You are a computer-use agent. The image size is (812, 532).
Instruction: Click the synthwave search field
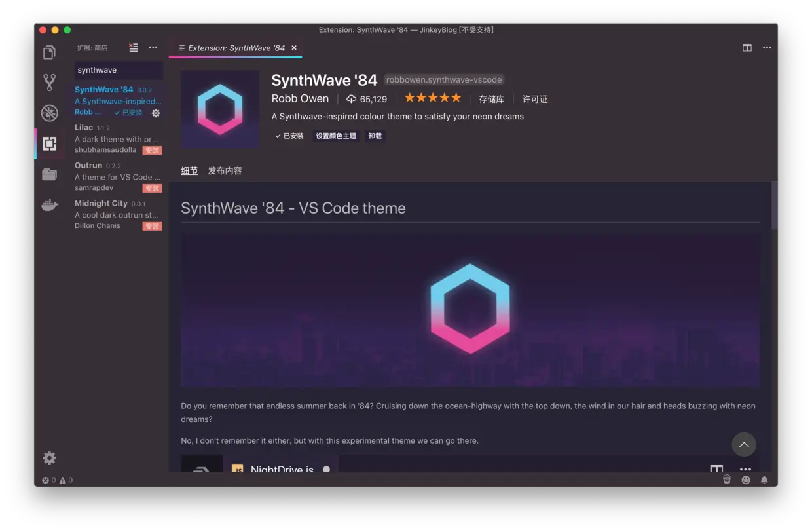pos(119,70)
